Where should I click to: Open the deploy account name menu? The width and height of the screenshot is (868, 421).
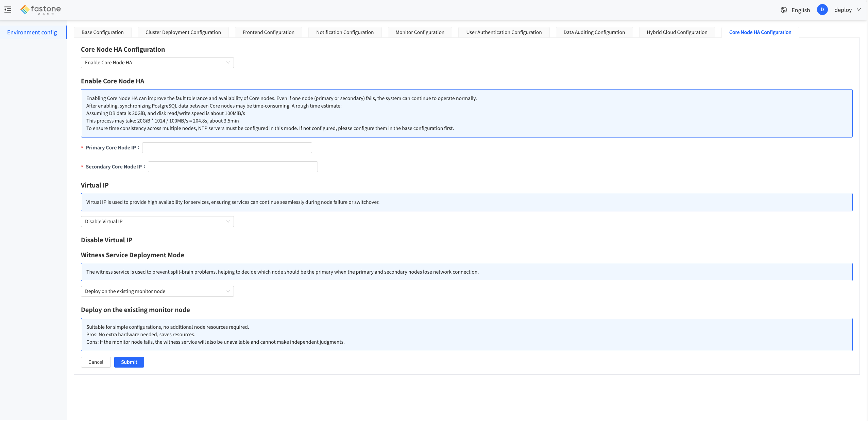coord(843,10)
